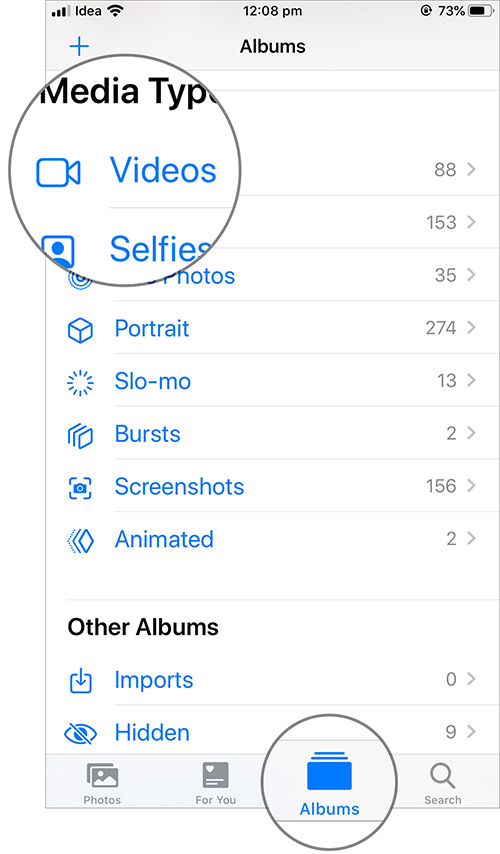Open the Hidden crossed-eye icon
The image size is (500, 854).
(81, 734)
